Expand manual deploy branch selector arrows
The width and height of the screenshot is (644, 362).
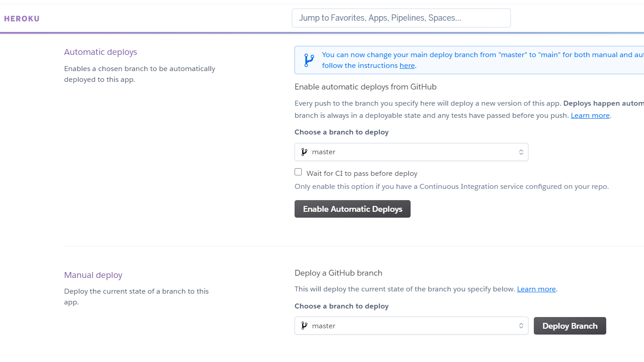click(x=521, y=326)
